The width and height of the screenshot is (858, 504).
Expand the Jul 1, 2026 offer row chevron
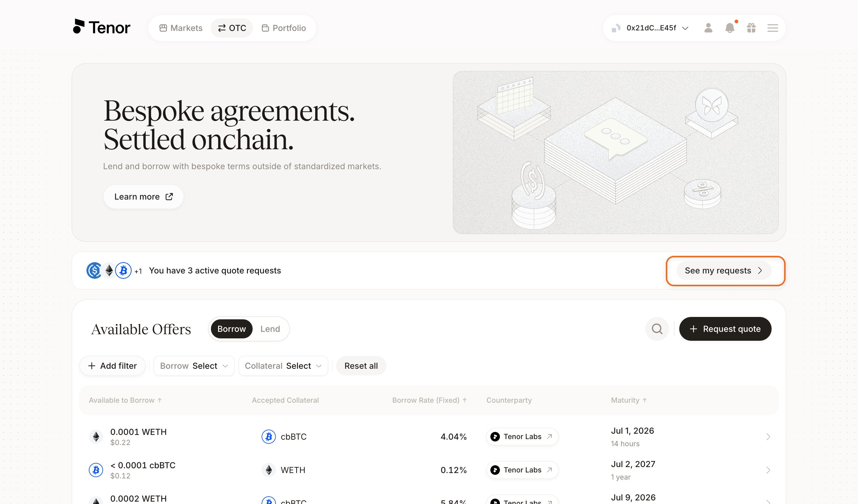click(768, 437)
